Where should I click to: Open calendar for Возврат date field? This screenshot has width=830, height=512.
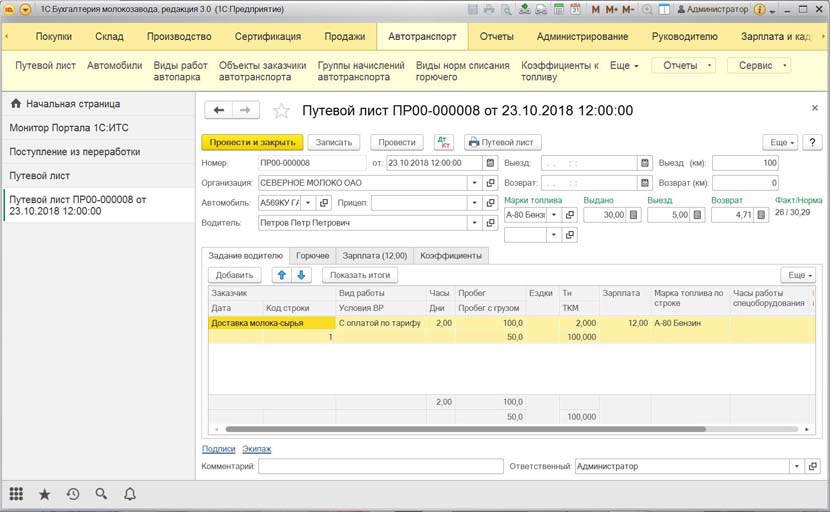pyautogui.click(x=645, y=183)
